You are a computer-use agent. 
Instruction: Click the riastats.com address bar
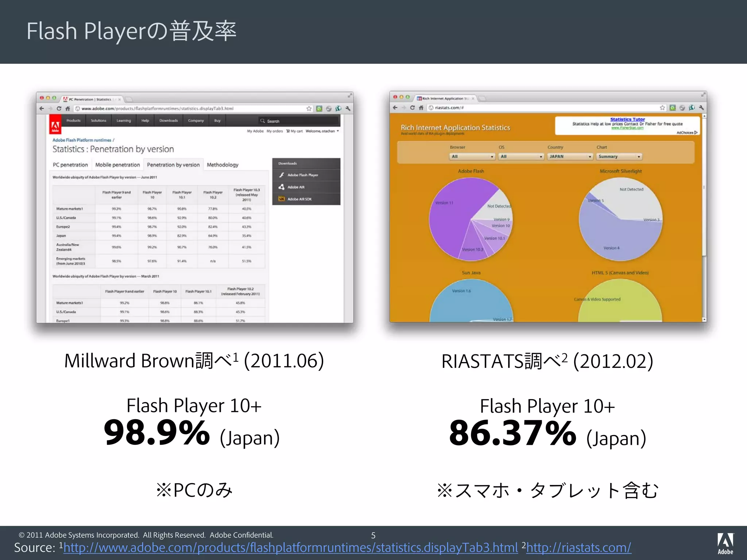click(545, 108)
